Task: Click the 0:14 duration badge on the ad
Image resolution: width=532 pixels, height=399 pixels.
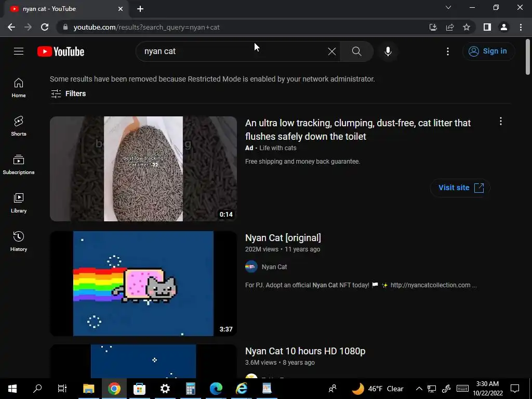Action: [x=226, y=215]
